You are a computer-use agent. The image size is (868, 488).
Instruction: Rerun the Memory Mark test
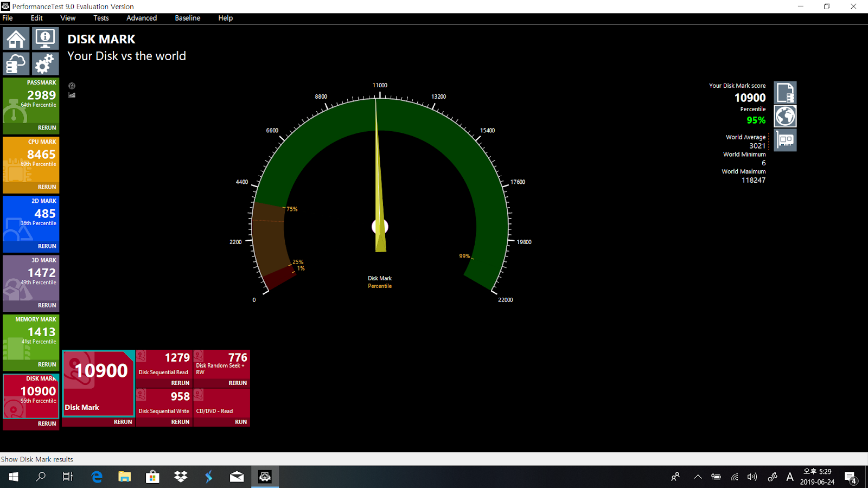tap(47, 364)
